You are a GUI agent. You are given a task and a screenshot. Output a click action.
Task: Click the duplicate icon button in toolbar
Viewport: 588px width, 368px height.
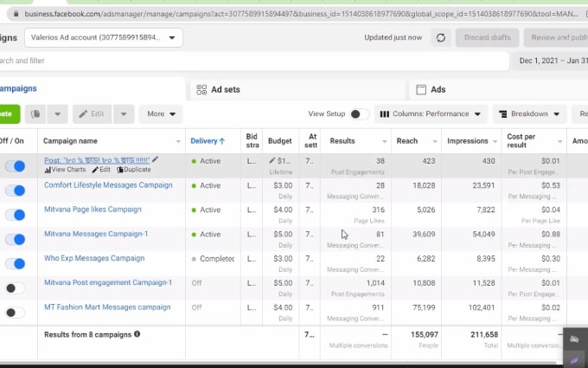(35, 113)
